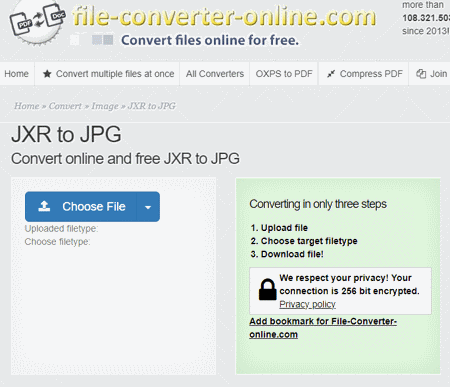The width and height of the screenshot is (450, 387).
Task: Click the Choose File button
Action: tap(81, 207)
